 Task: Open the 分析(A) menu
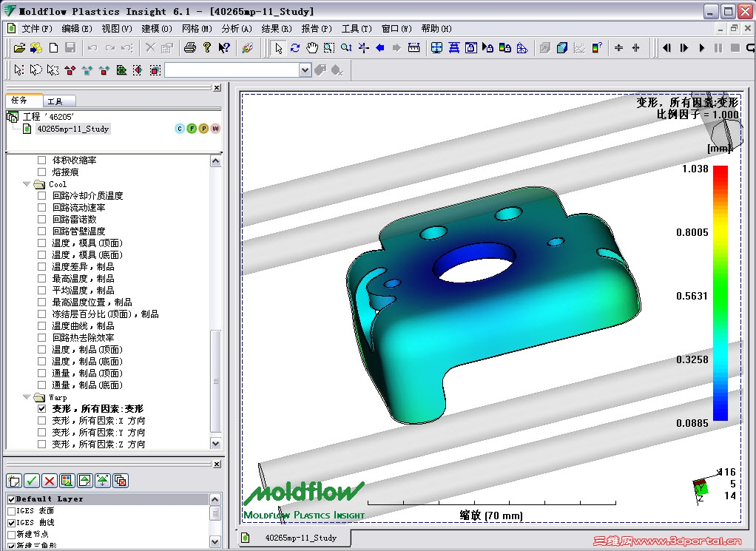tap(237, 28)
